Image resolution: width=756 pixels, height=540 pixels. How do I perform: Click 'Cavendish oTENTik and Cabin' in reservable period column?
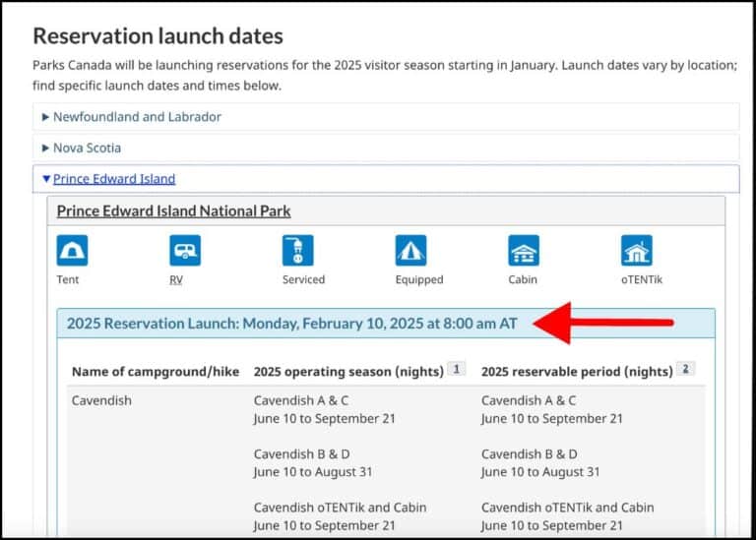567,508
